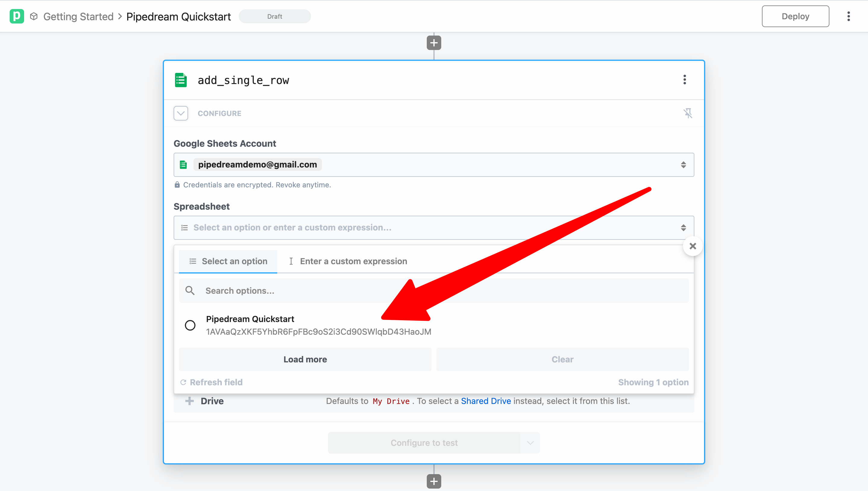Screen dimensions: 868x491
Task: Click the Pipedream logo icon
Action: pyautogui.click(x=17, y=16)
